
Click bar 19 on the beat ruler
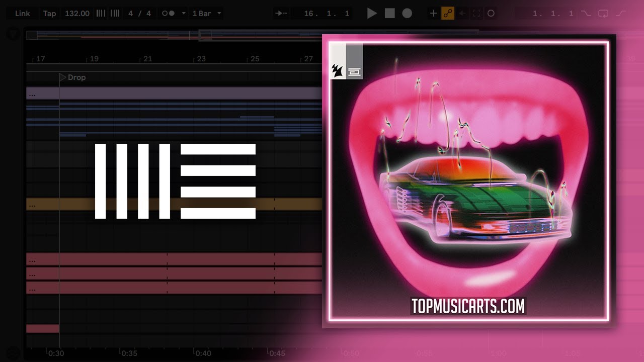[x=94, y=59]
